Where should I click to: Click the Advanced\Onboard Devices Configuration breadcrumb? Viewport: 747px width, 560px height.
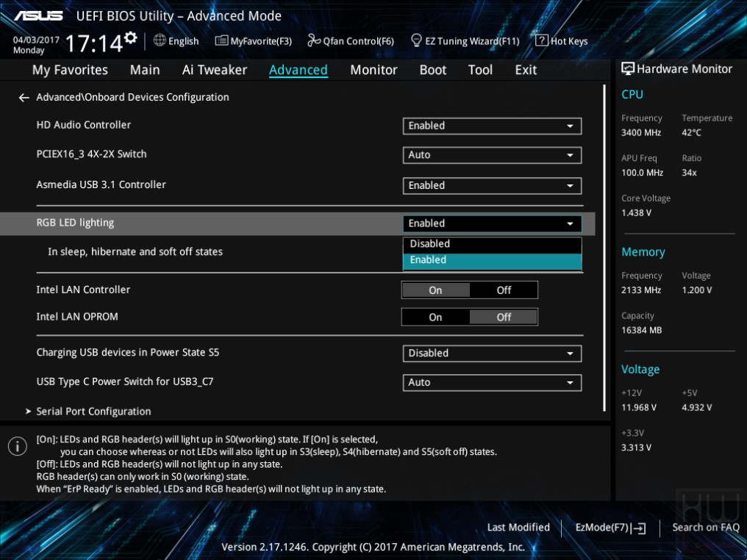click(x=132, y=97)
